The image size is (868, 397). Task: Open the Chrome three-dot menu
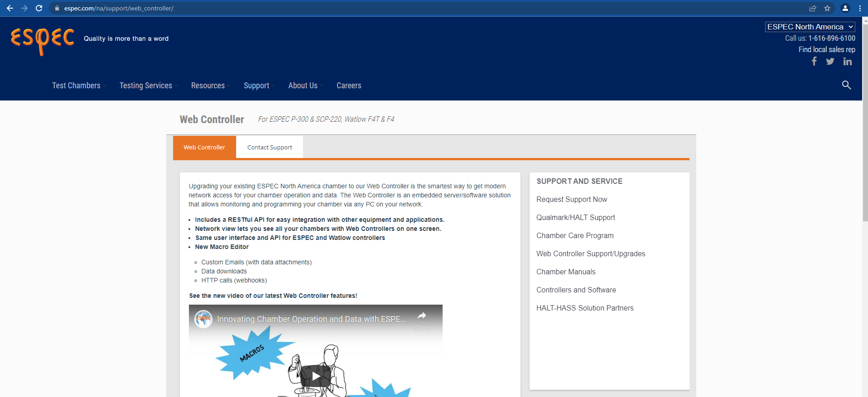click(x=860, y=8)
